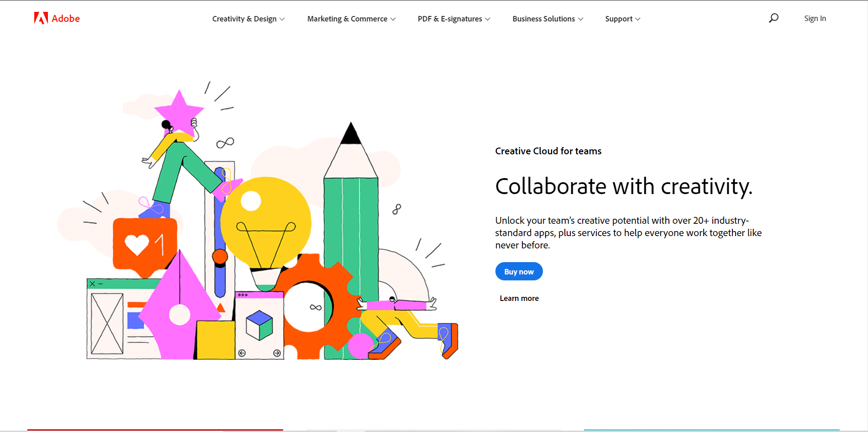The width and height of the screenshot is (868, 432).
Task: Open the PDF & E-signatures menu
Action: tap(454, 19)
